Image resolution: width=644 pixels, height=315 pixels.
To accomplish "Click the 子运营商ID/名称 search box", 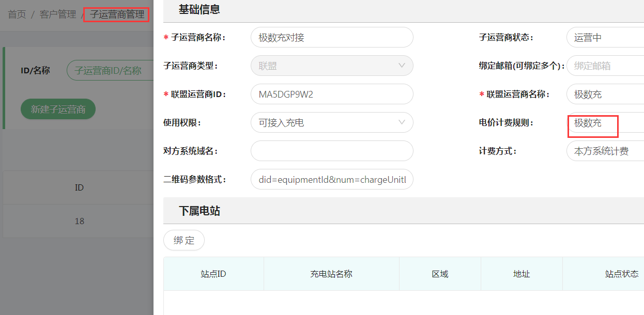I will coord(110,70).
